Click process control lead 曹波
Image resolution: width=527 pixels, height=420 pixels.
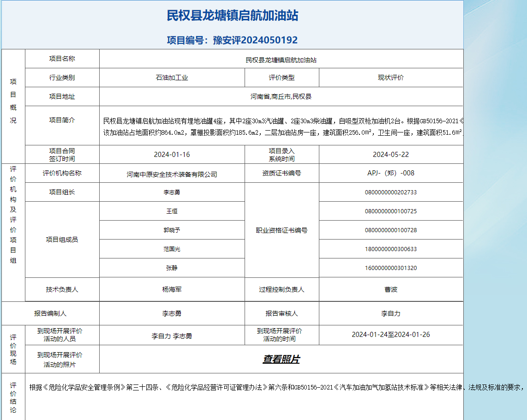click(390, 289)
